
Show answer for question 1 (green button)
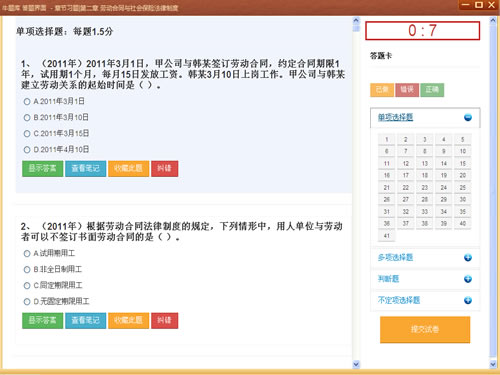(42, 168)
